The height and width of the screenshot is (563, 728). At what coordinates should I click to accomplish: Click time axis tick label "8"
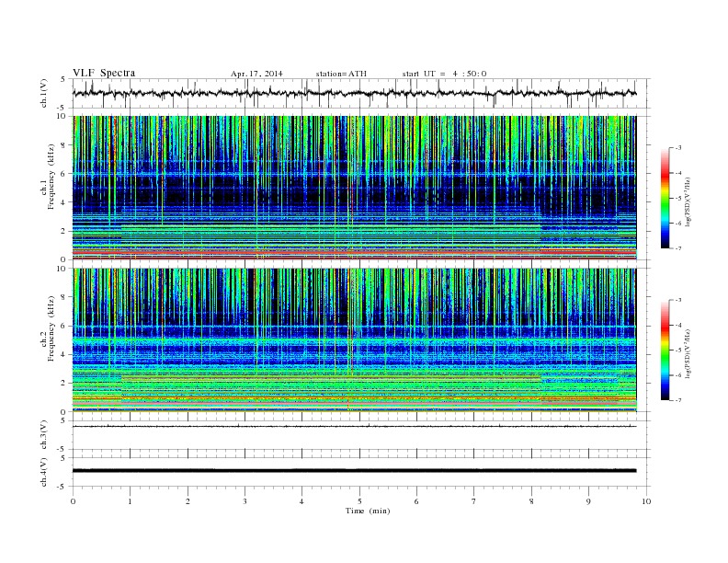[531, 501]
